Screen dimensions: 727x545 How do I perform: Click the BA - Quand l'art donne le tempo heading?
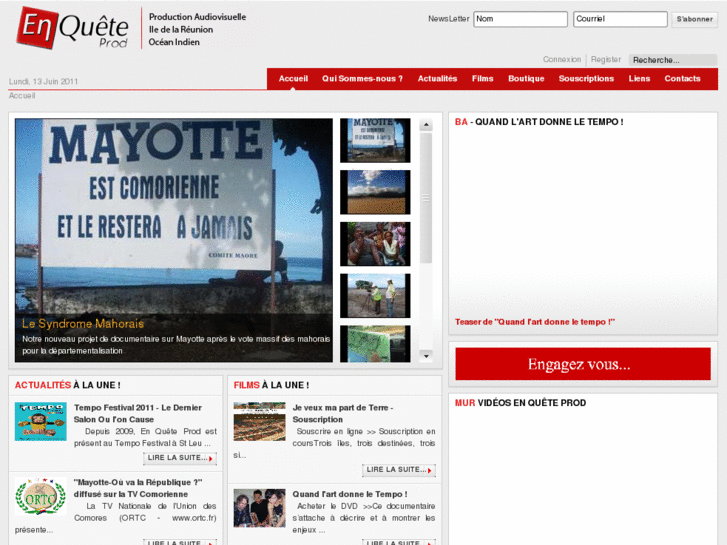pyautogui.click(x=539, y=122)
